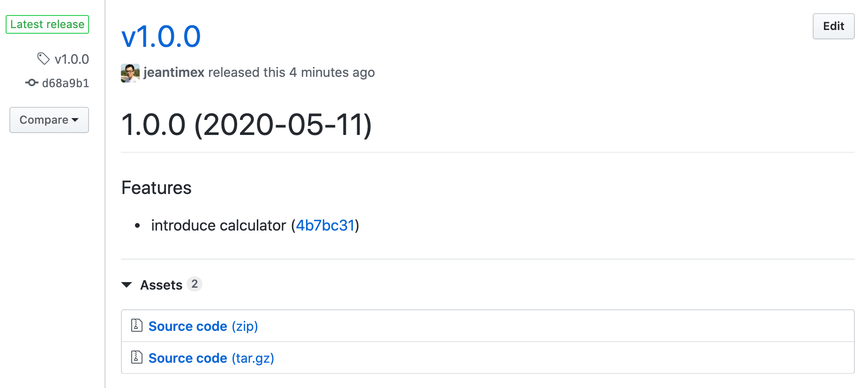868x388 pixels.
Task: Click the zip file icon next to Source code (zip)
Action: pos(136,325)
